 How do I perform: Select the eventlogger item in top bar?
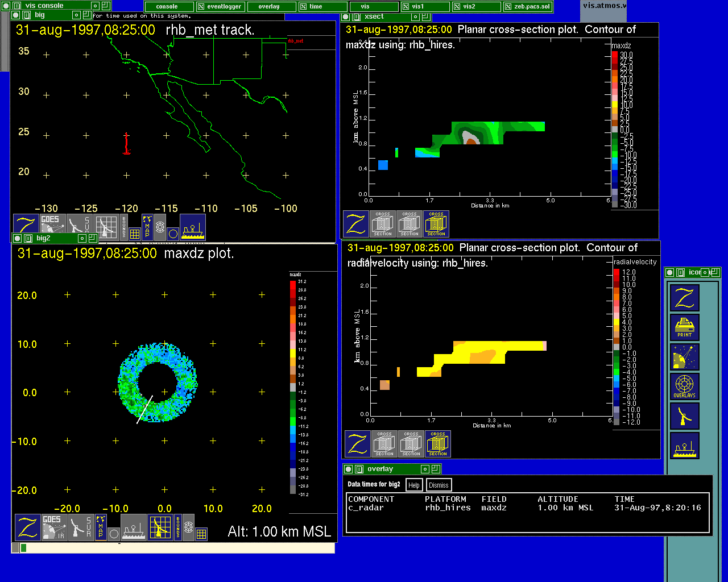221,7
